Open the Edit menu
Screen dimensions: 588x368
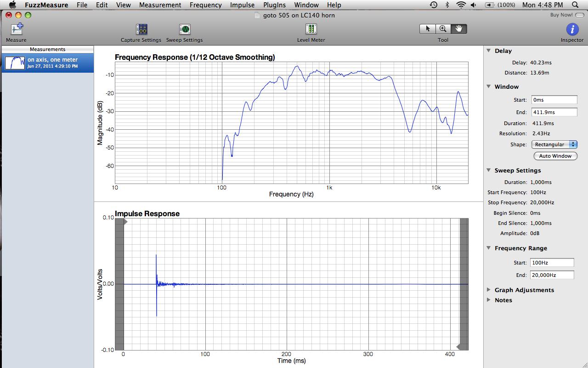(x=102, y=5)
